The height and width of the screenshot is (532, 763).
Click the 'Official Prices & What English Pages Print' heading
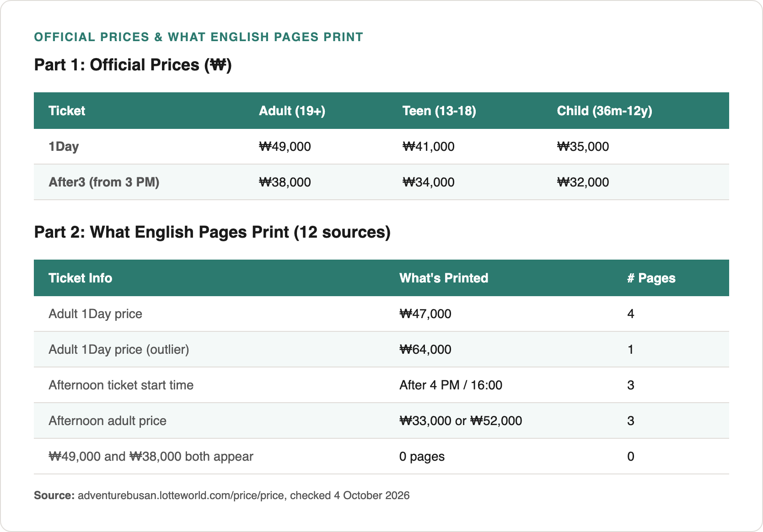click(199, 37)
